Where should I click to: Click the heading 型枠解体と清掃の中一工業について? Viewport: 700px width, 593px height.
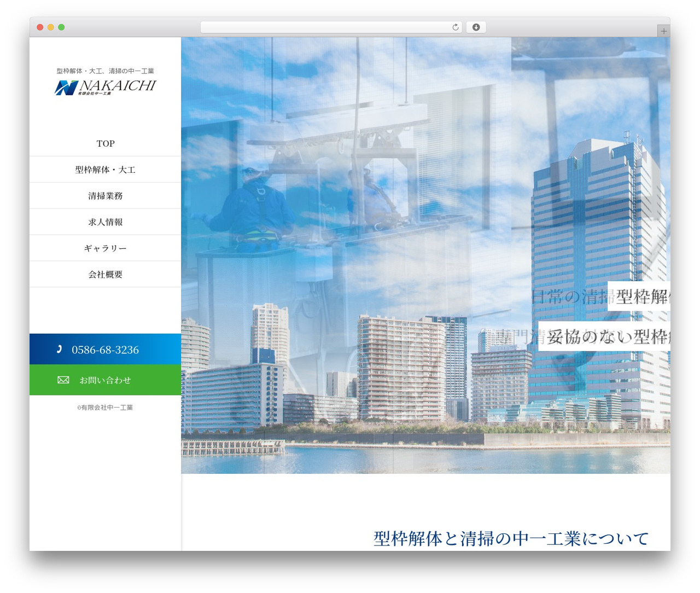tap(511, 538)
